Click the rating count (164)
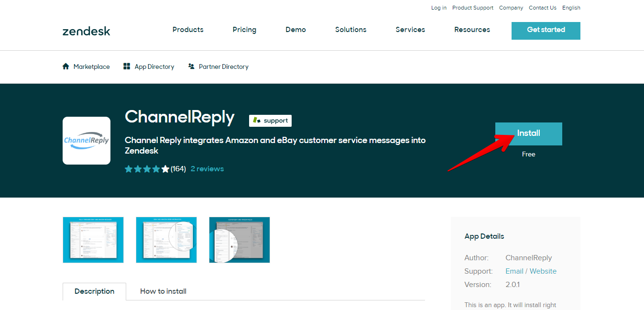The height and width of the screenshot is (310, 644). pyautogui.click(x=178, y=169)
